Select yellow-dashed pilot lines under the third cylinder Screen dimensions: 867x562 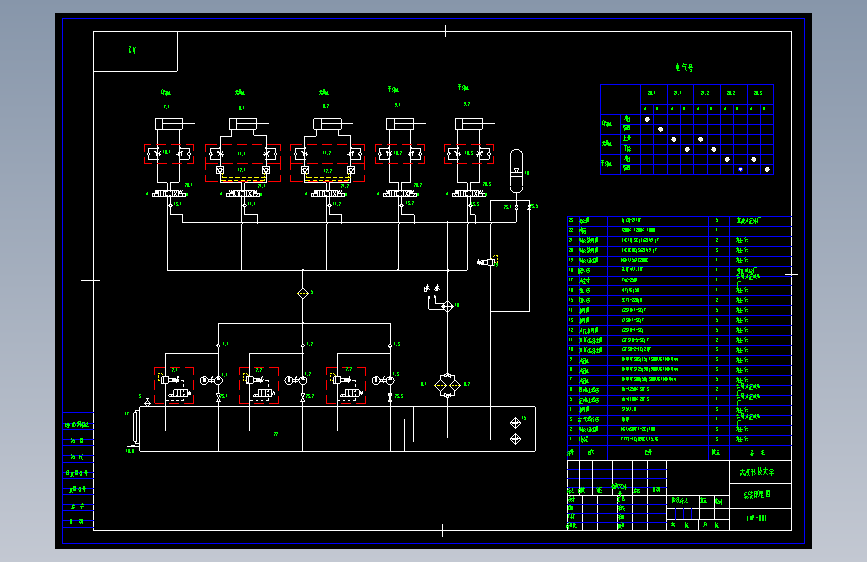coord(327,179)
